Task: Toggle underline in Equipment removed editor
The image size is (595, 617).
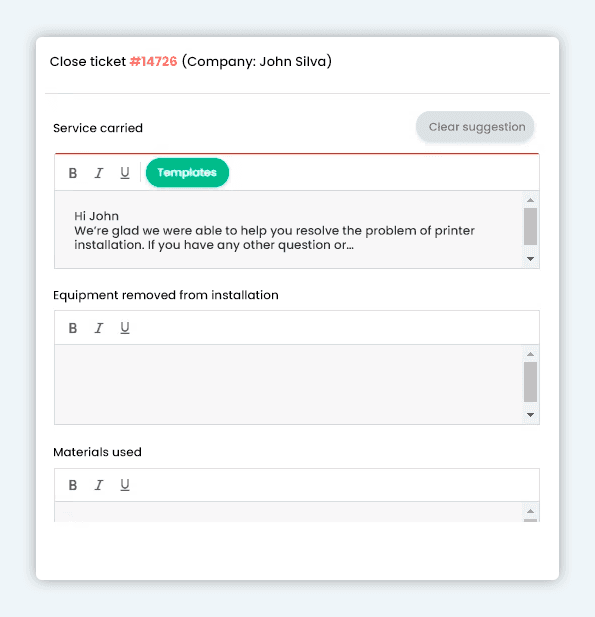Action: pyautogui.click(x=125, y=328)
